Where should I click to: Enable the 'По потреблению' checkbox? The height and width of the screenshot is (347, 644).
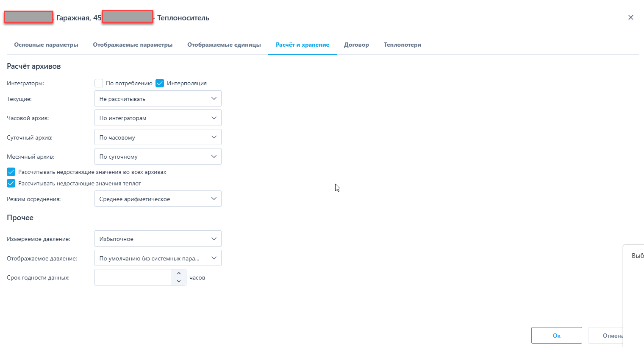click(x=99, y=83)
